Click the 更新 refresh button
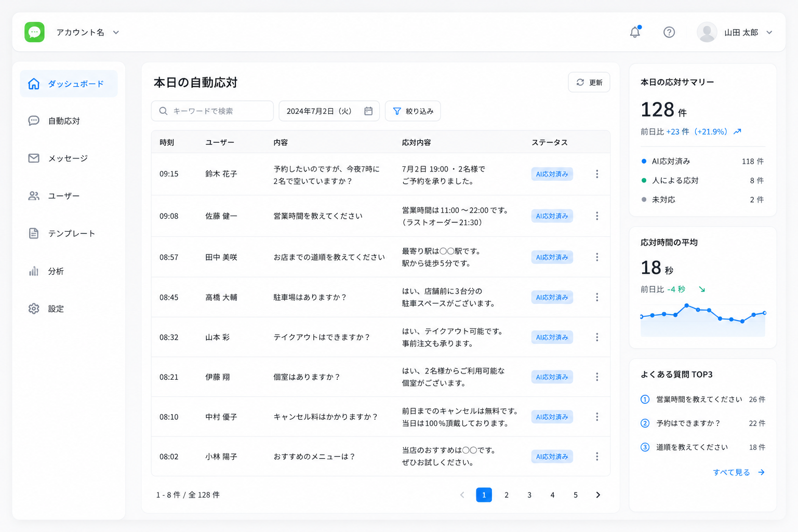798x532 pixels. (x=589, y=83)
